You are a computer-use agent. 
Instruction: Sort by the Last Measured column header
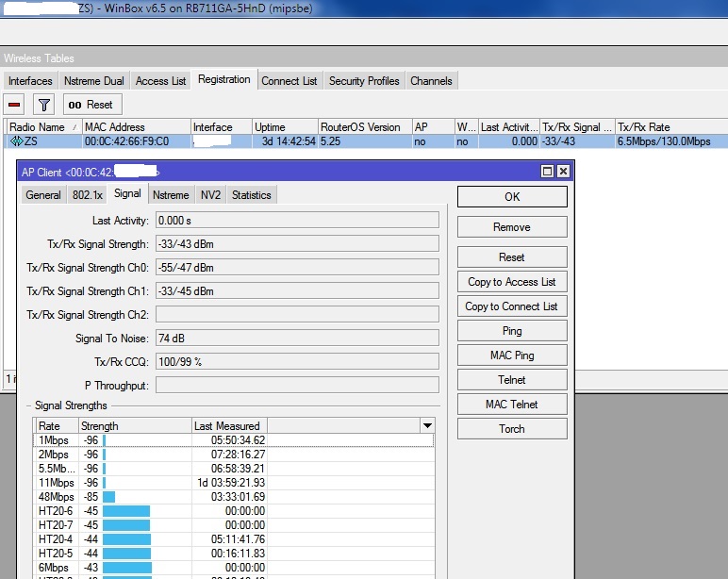click(x=229, y=426)
